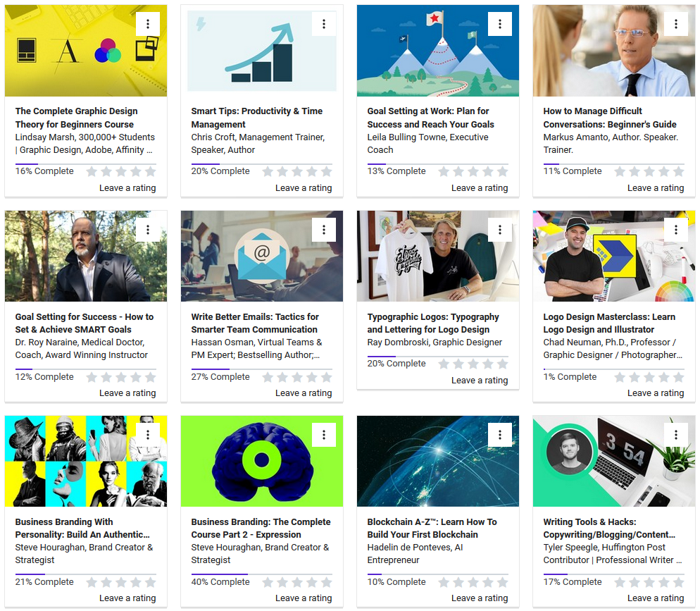Open options on Blockchain A-Z course card
The image size is (700, 611).
(499, 434)
